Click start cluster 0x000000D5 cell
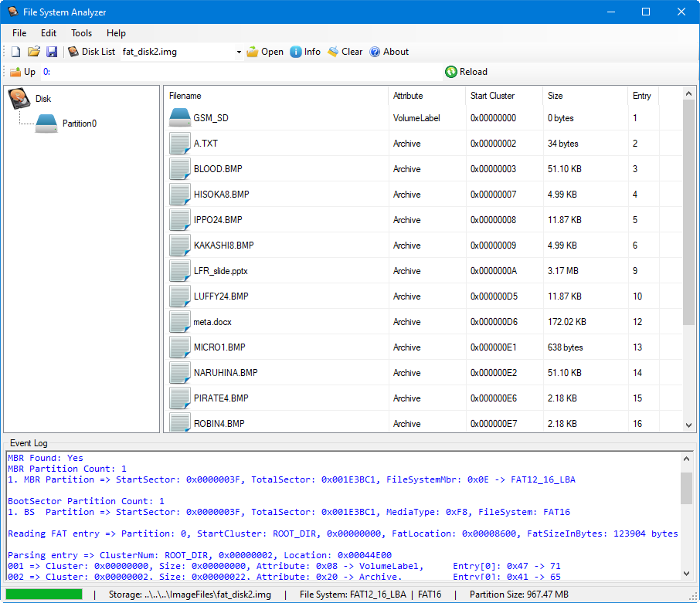 494,296
